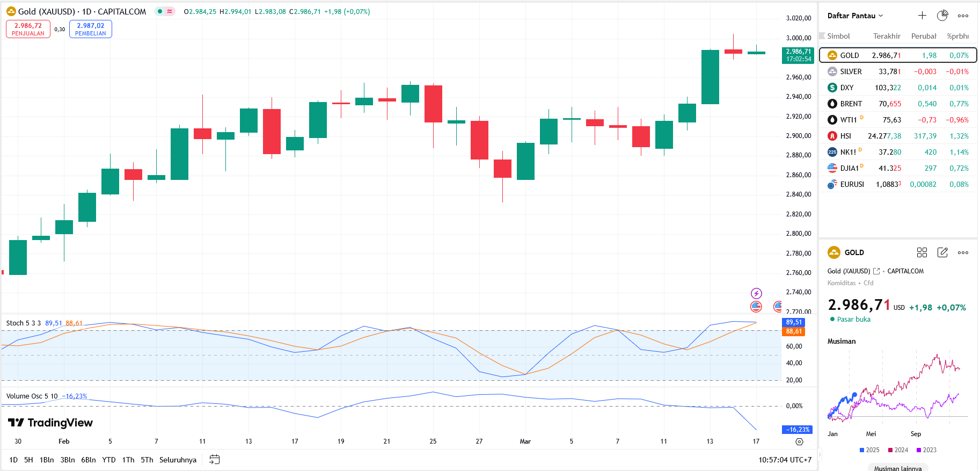This screenshot has height=471, width=980.
Task: Select the YTD time range
Action: tap(109, 460)
